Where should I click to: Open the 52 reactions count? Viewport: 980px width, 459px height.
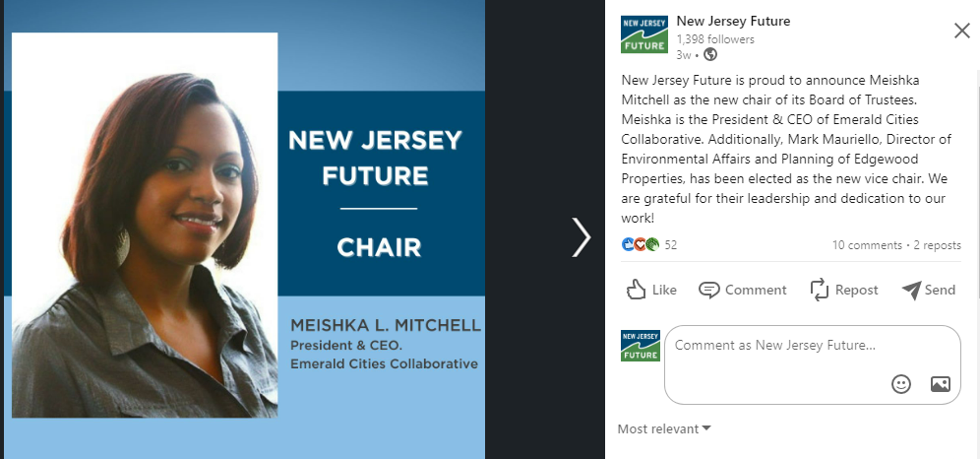coord(671,245)
